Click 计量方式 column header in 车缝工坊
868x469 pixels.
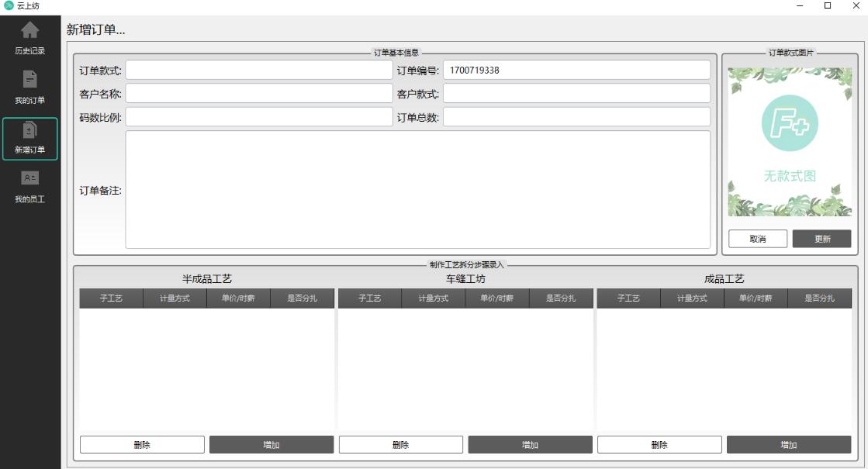[434, 298]
